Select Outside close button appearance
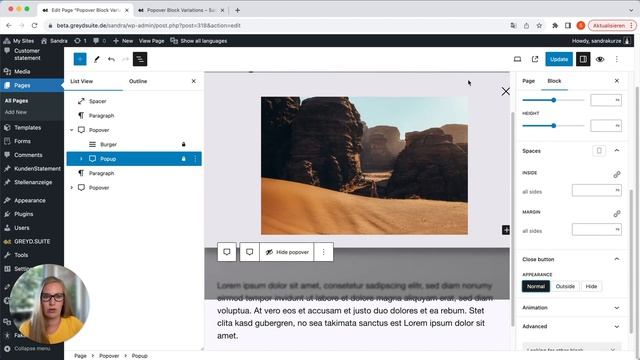The width and height of the screenshot is (640, 360). 565,287
